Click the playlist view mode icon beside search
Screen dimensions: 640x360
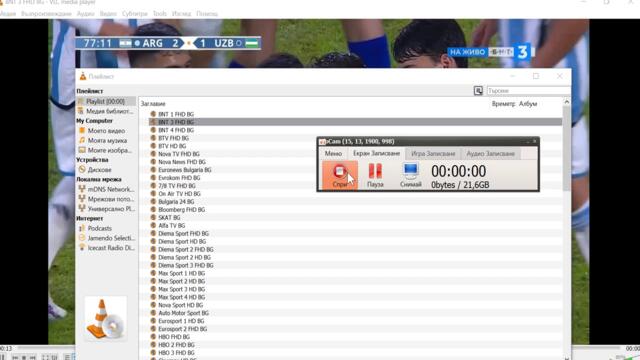click(x=478, y=91)
